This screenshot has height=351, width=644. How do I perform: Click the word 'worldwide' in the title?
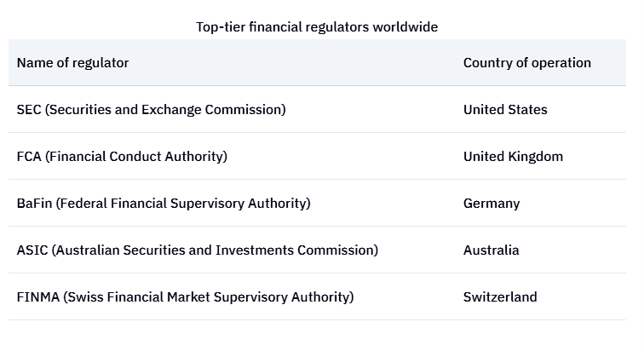point(405,27)
